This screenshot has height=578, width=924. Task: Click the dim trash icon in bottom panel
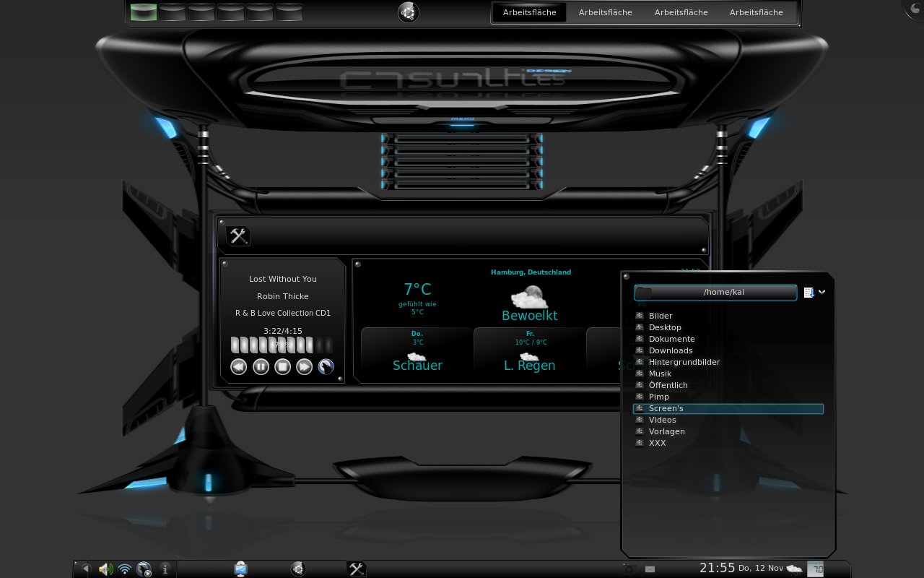tap(629, 569)
